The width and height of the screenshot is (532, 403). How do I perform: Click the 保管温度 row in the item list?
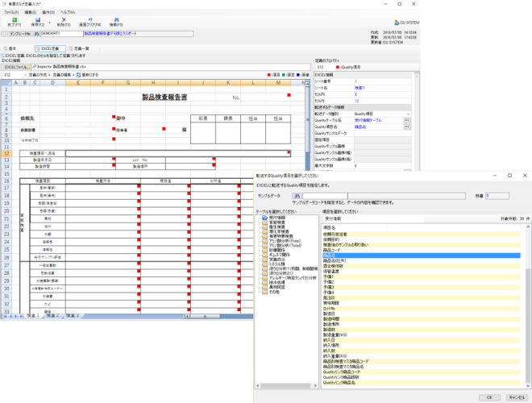(x=421, y=272)
